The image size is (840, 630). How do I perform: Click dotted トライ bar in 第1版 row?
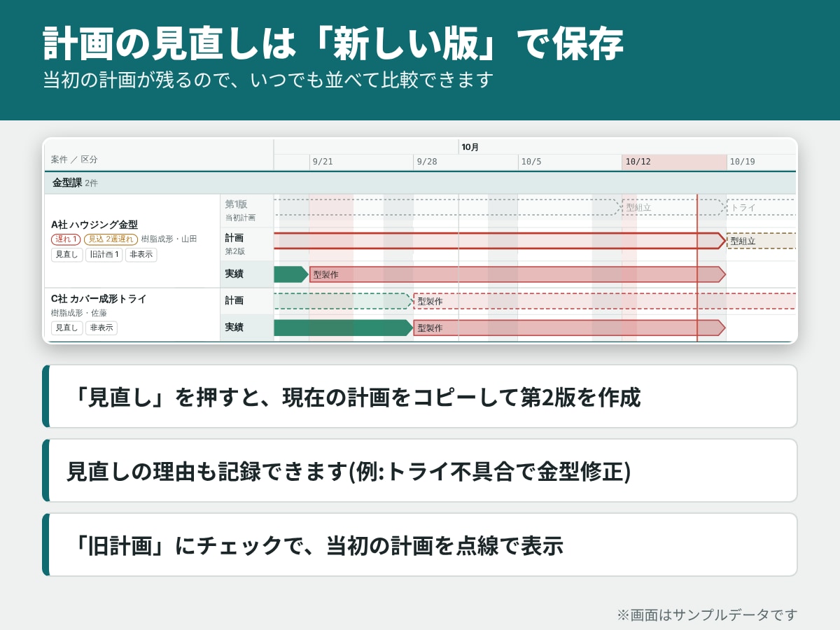point(762,207)
